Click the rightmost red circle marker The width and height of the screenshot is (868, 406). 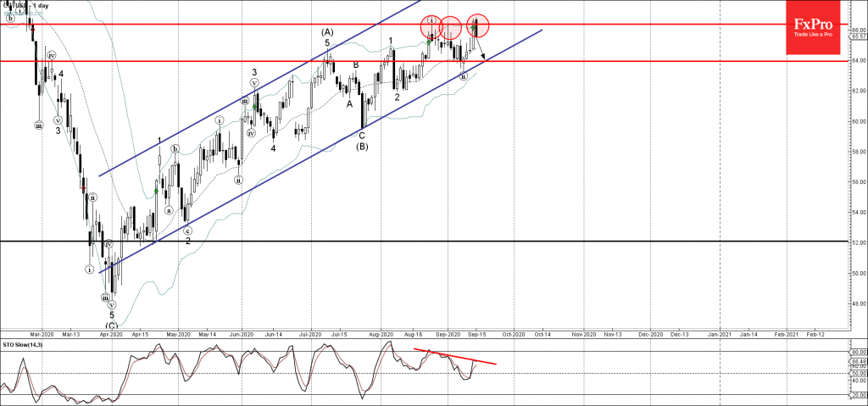point(478,27)
